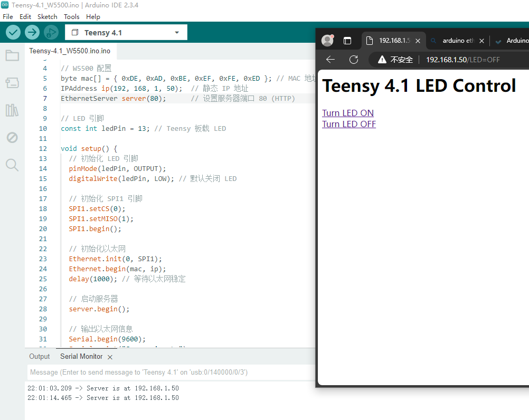The image size is (529, 420).
Task: Open the Search magnifier sidebar icon
Action: pyautogui.click(x=12, y=165)
